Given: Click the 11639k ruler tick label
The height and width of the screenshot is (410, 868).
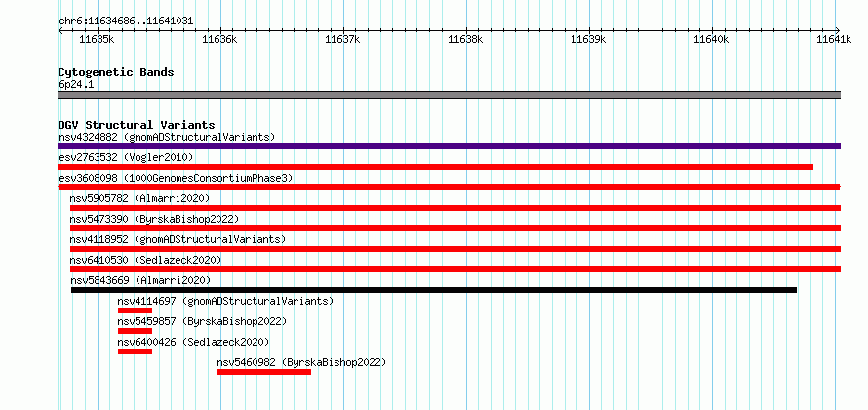Looking at the screenshot, I should coord(588,40).
